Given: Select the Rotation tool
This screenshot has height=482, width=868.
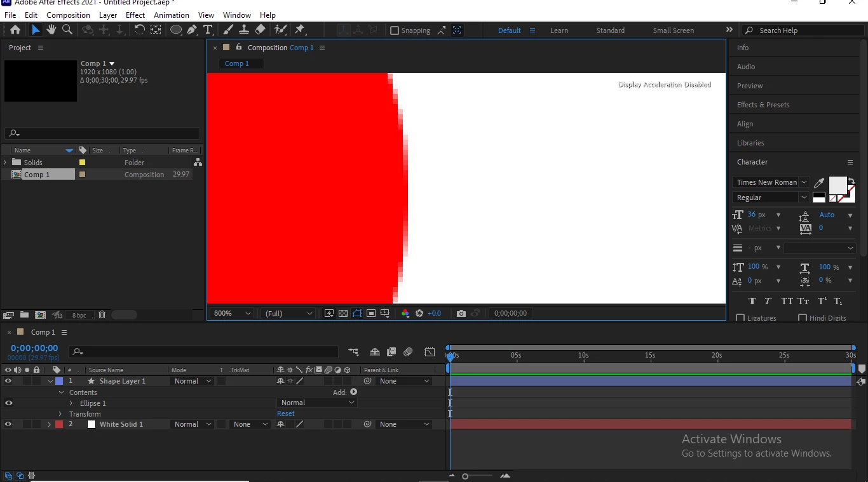Looking at the screenshot, I should (140, 30).
